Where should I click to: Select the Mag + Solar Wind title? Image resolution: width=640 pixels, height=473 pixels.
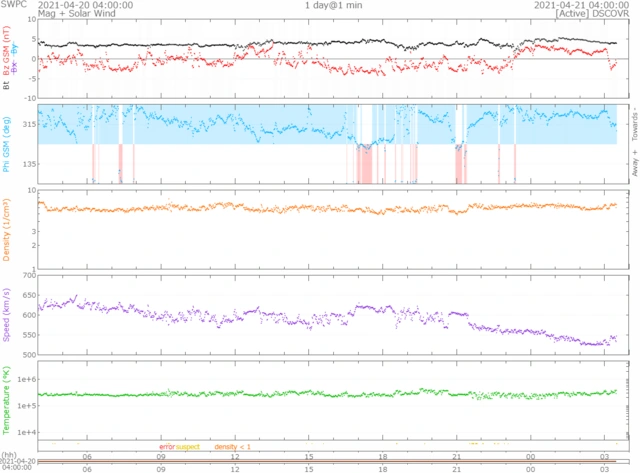pyautogui.click(x=36, y=14)
